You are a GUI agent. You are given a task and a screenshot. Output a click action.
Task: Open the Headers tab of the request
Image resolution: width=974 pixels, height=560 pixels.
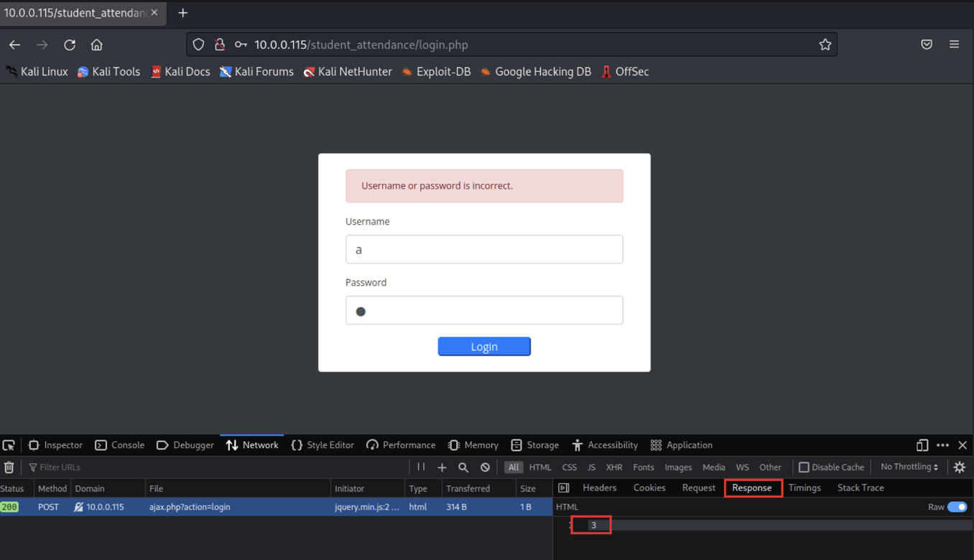(599, 488)
